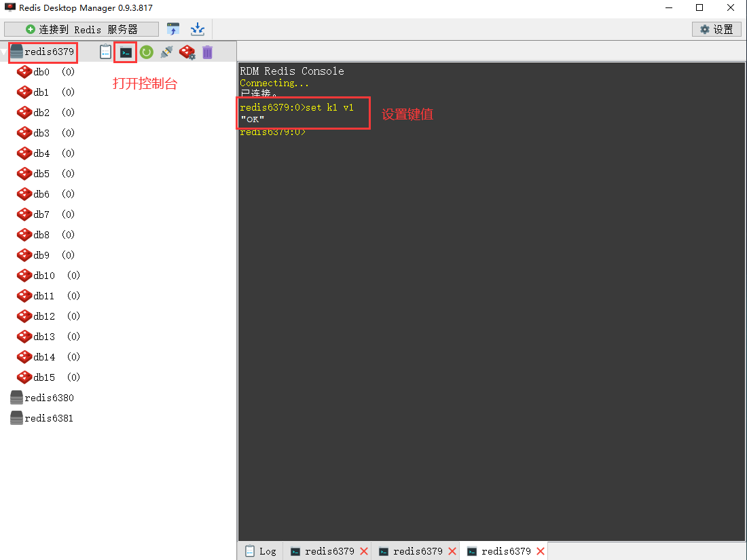The height and width of the screenshot is (560, 747).
Task: Click the key count (0) beside db12
Action: point(73,317)
